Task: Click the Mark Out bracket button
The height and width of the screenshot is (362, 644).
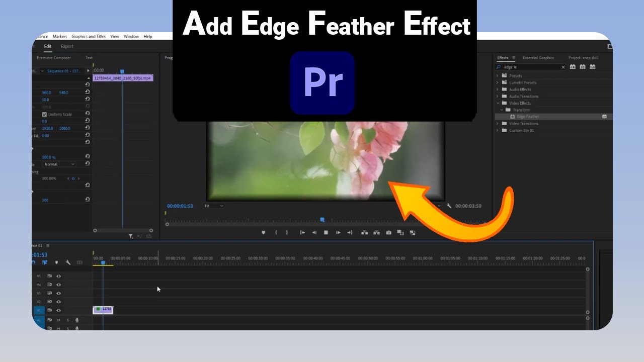Action: 287,232
